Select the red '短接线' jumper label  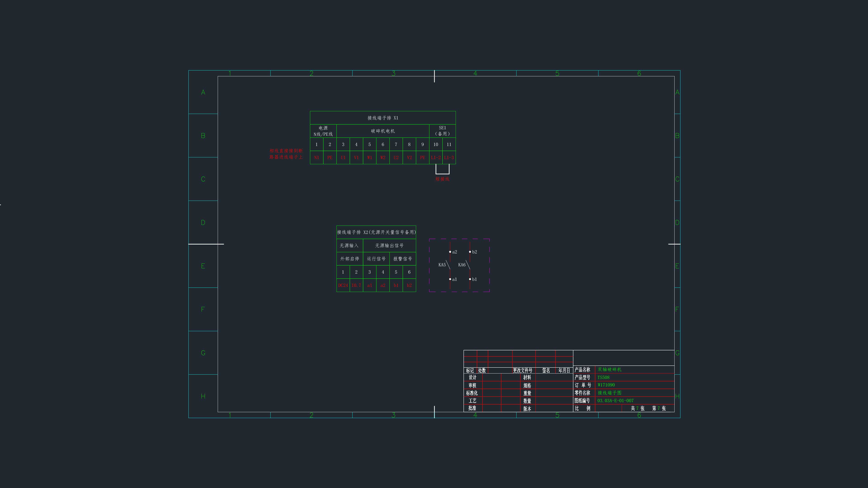pyautogui.click(x=442, y=179)
